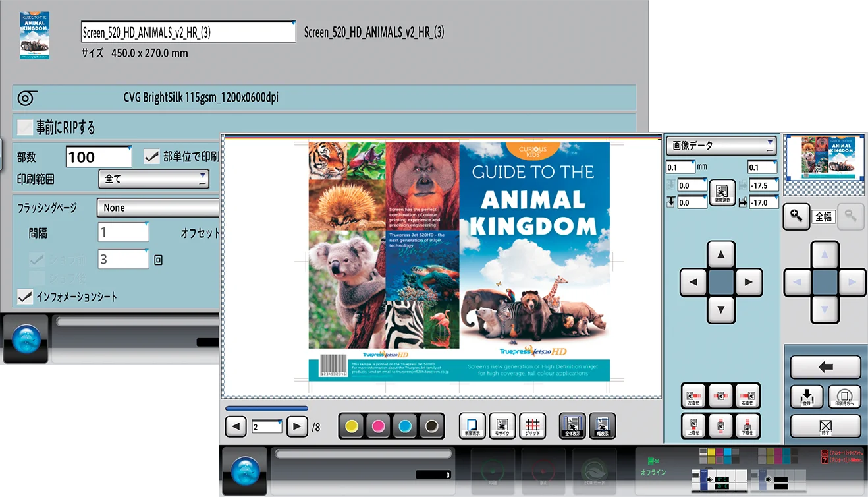The image size is (868, 497).
Task: Switch to 全体表示 whole-page view
Action: point(572,426)
